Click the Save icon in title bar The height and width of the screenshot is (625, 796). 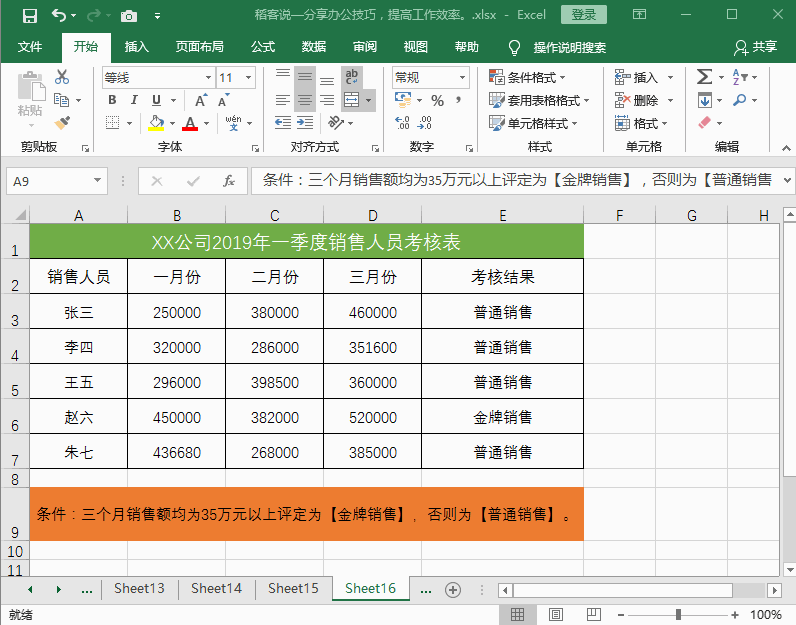pyautogui.click(x=29, y=15)
